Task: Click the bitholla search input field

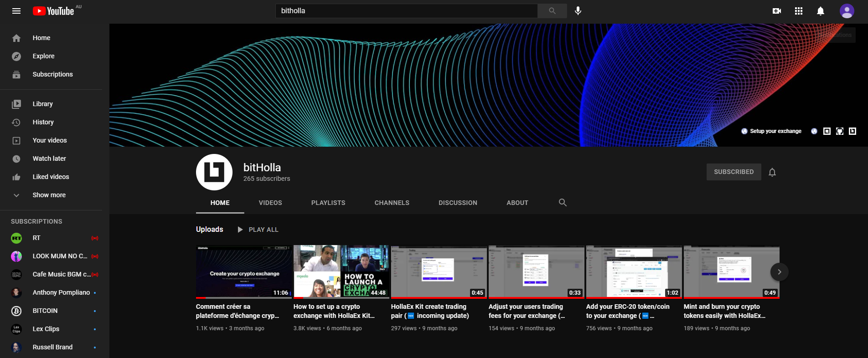Action: pyautogui.click(x=407, y=11)
